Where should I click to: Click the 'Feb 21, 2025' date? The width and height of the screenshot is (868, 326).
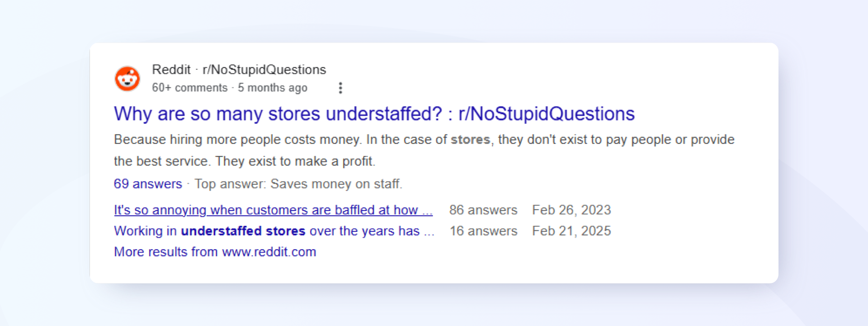coord(571,231)
